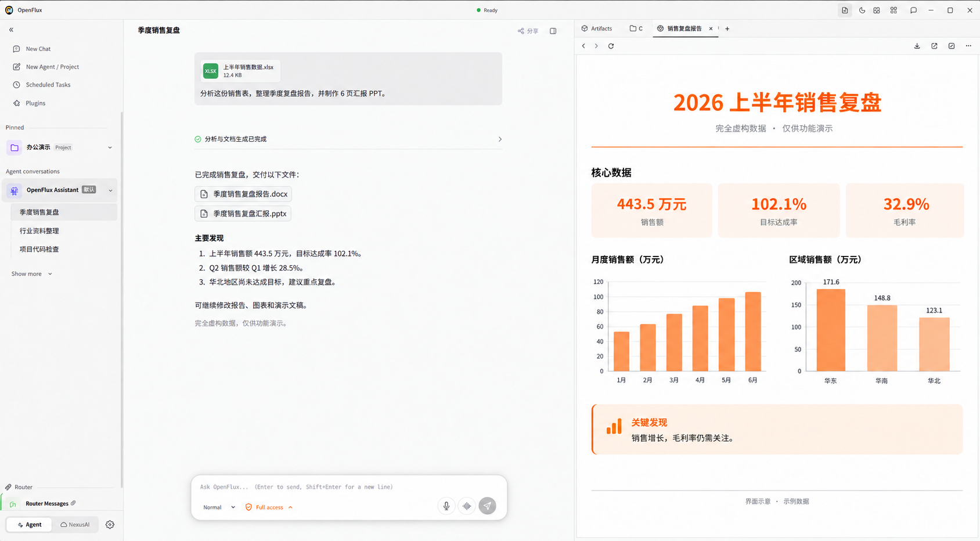Focus the Ask OpenFlux message input
980x541 pixels.
click(348, 487)
